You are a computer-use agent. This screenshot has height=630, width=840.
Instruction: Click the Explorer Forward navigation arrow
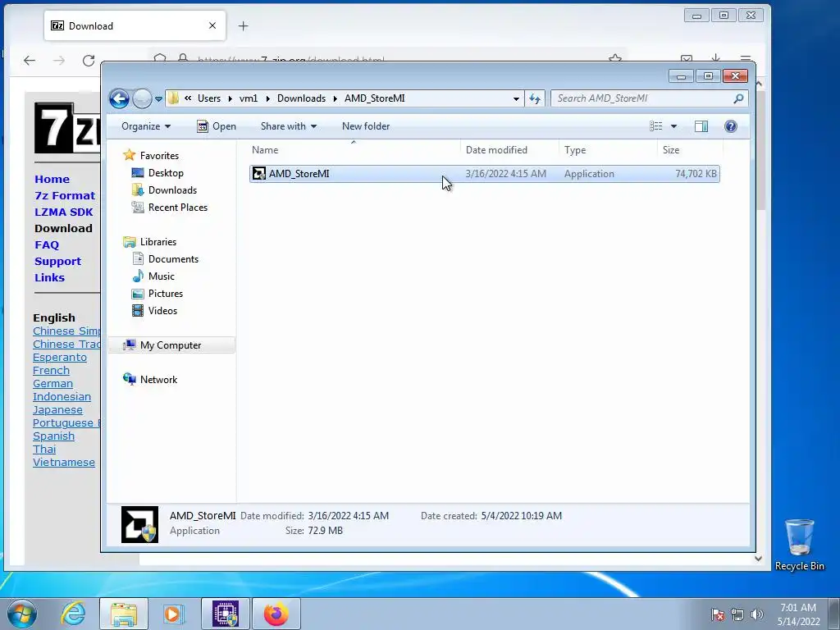(x=142, y=98)
